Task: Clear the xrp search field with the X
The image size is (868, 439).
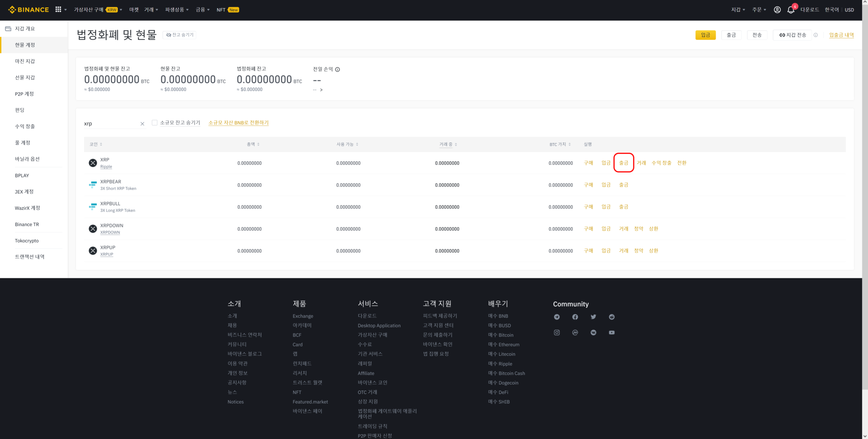Action: pyautogui.click(x=142, y=124)
